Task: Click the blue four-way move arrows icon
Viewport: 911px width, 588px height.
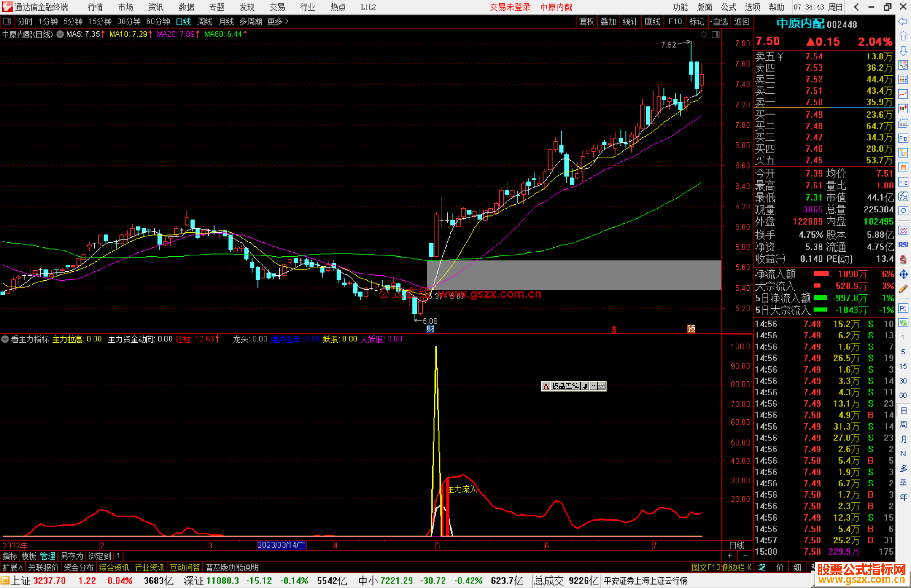Action: [903, 274]
